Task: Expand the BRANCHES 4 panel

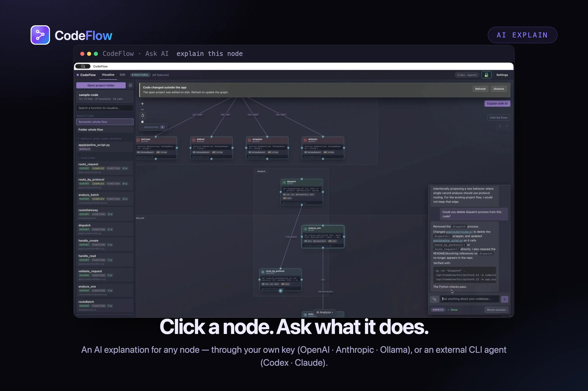Action: click(153, 127)
